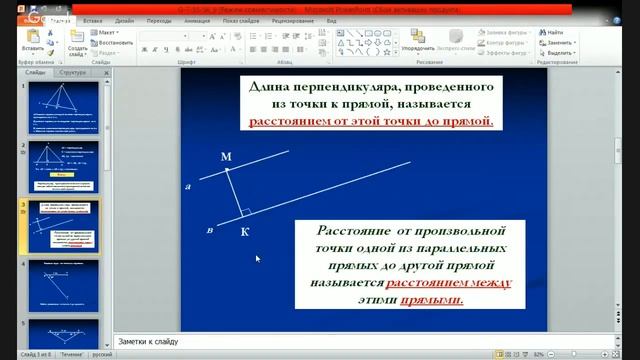640x360 pixels.
Task: Open the Change Case (Aa) dropdown
Action: pos(215,50)
